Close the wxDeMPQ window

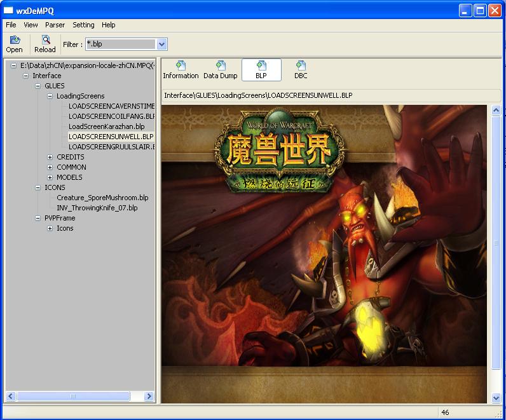[x=495, y=11]
